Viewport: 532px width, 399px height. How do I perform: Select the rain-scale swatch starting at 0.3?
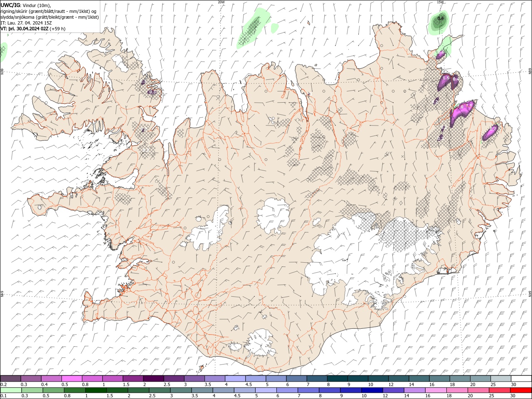(x=32, y=390)
